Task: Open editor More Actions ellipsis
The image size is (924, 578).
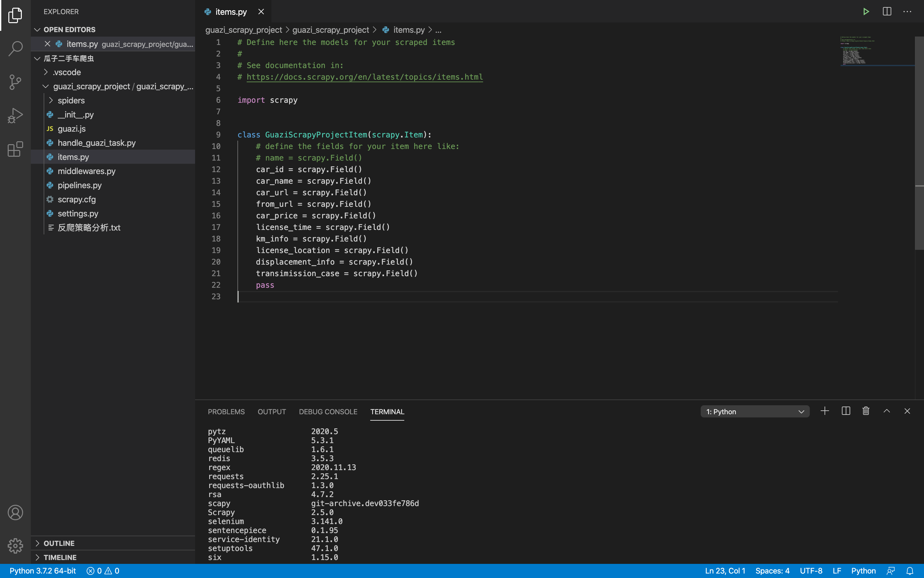Action: pos(907,12)
